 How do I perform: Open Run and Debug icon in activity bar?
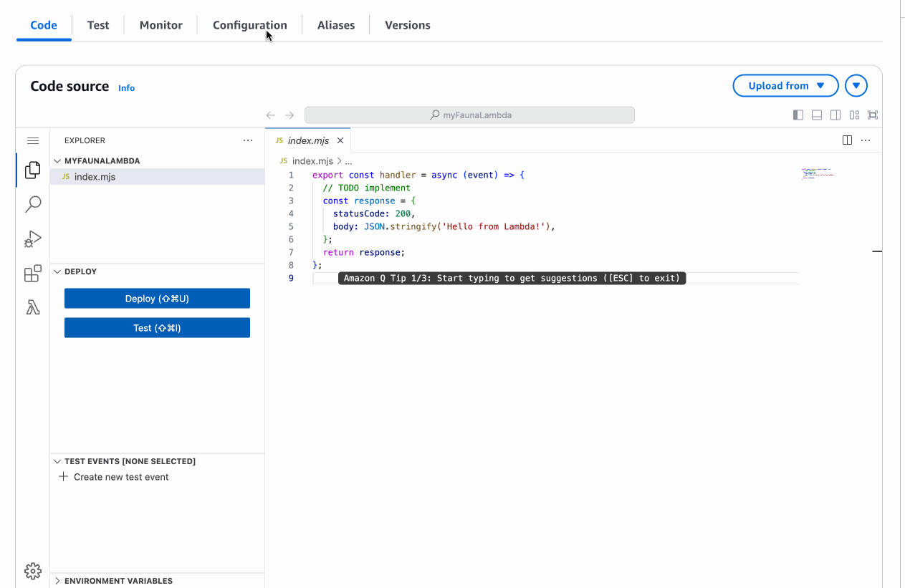(x=33, y=238)
